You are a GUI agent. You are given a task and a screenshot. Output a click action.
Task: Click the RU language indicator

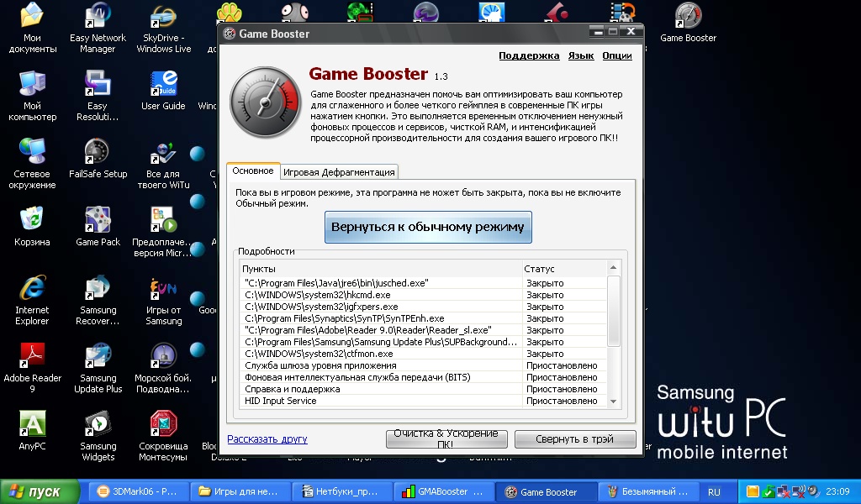(x=714, y=492)
